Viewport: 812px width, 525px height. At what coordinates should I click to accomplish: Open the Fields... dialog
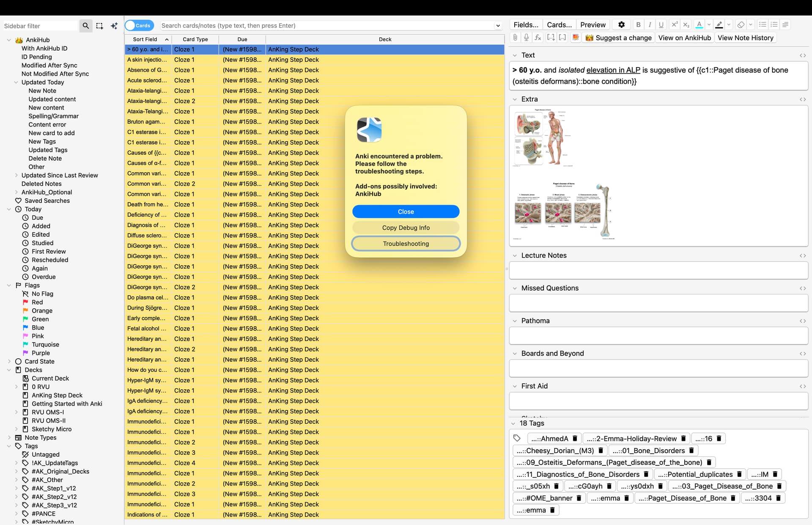tap(526, 25)
